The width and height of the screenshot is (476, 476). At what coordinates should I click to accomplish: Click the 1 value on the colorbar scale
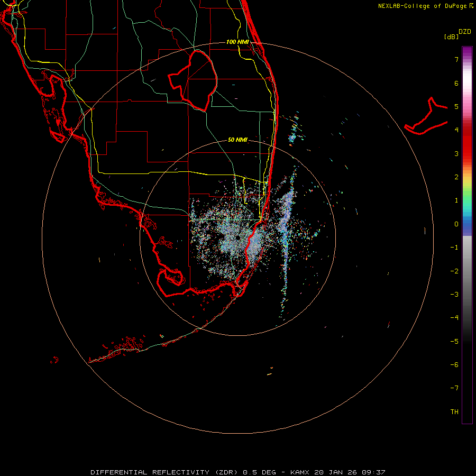(456, 200)
